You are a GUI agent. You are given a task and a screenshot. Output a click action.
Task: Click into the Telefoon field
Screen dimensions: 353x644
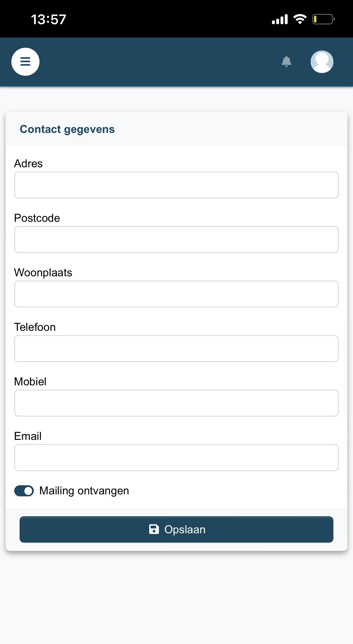[176, 348]
